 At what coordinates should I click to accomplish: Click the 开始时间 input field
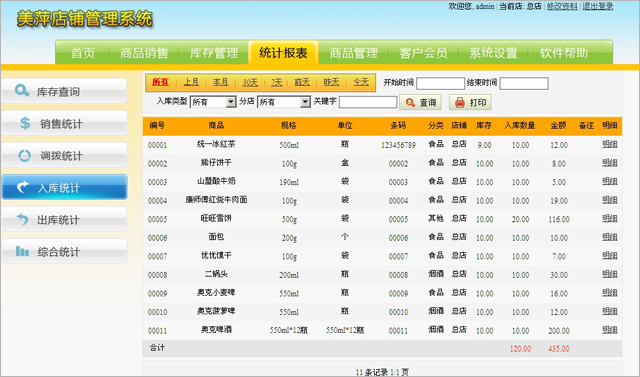[x=440, y=83]
